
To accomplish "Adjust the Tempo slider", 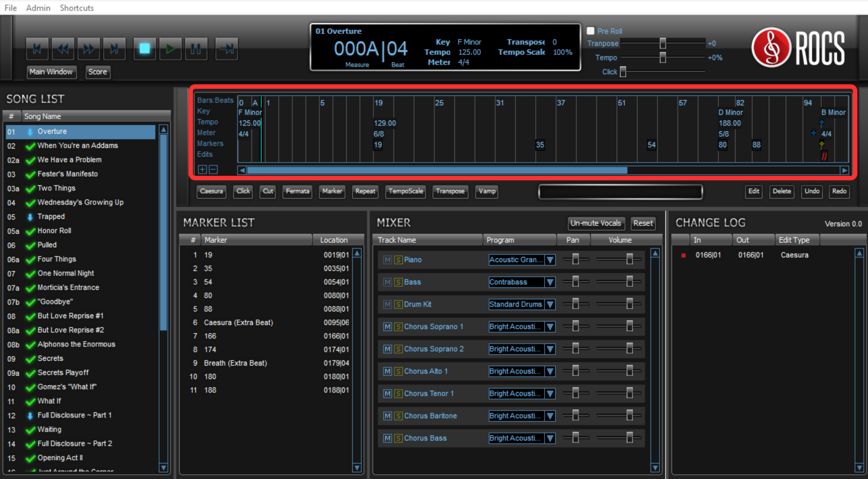I will 662,58.
